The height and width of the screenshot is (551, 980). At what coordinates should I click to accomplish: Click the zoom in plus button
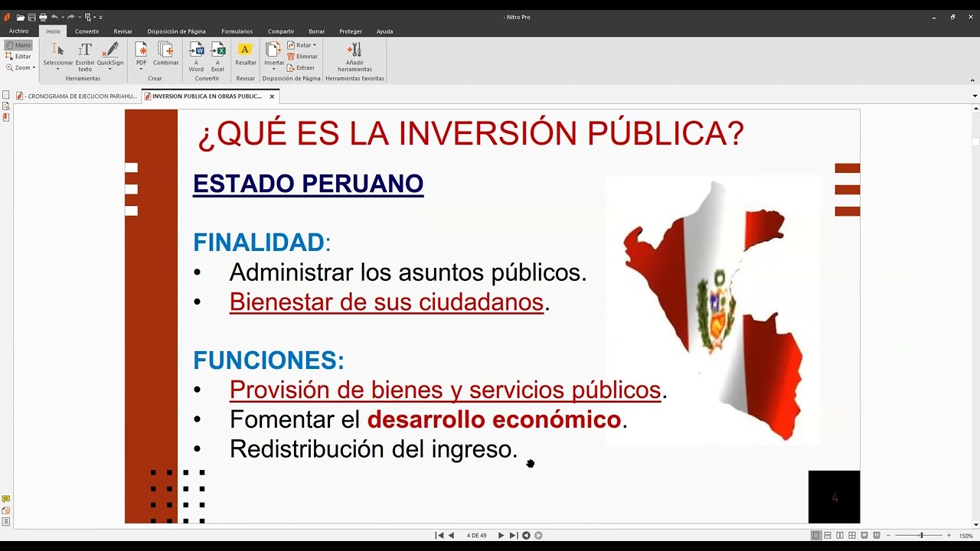coord(949,536)
